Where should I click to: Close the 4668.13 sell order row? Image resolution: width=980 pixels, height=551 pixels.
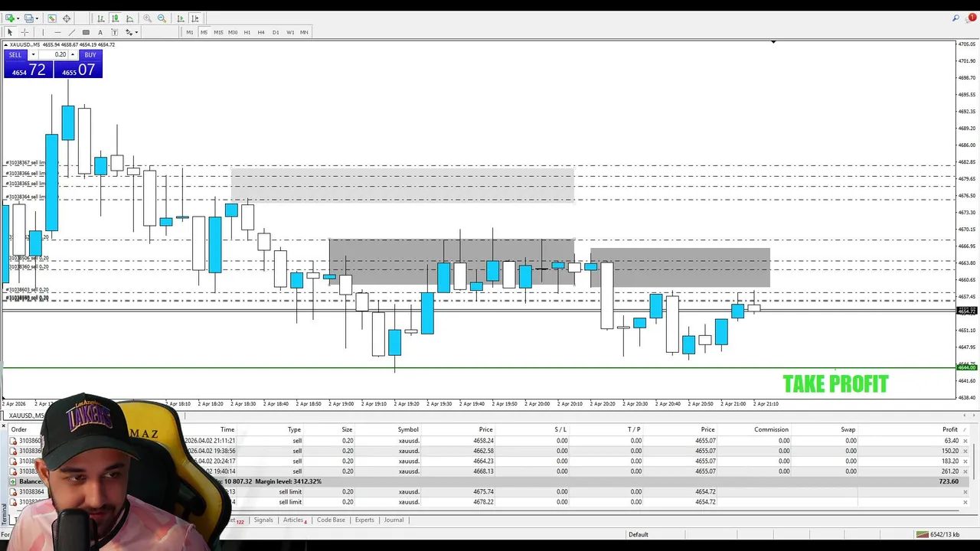click(965, 471)
